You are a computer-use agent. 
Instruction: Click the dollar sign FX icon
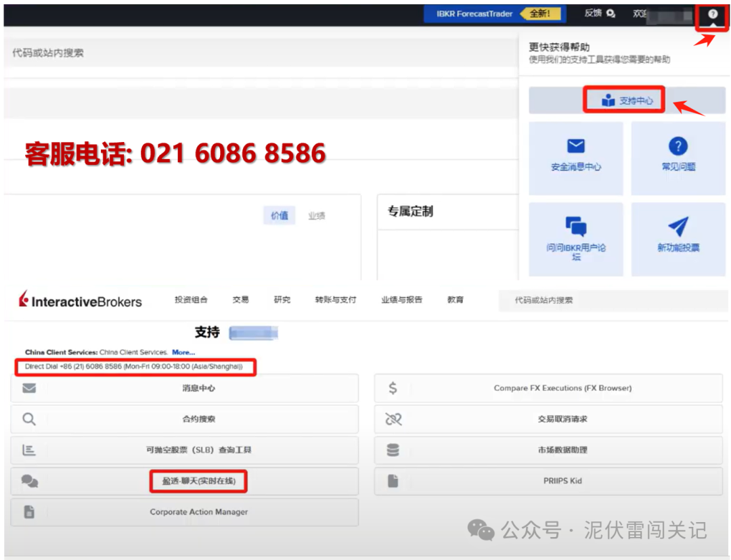tap(393, 388)
